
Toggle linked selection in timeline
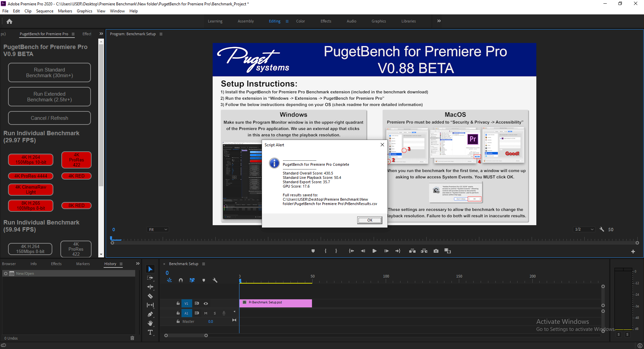click(x=192, y=280)
